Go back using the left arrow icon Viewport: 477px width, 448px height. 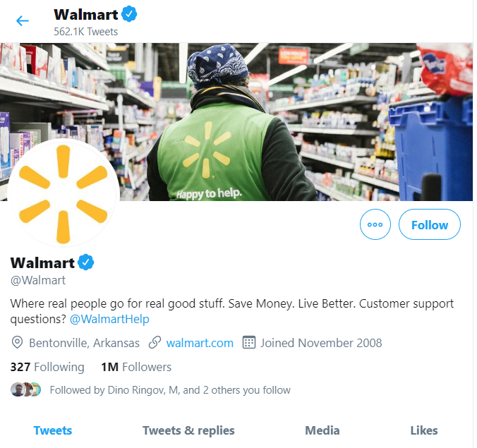22,21
